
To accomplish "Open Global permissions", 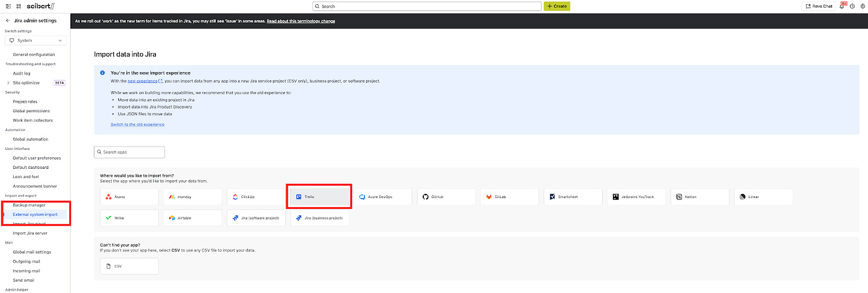I will coord(31,111).
